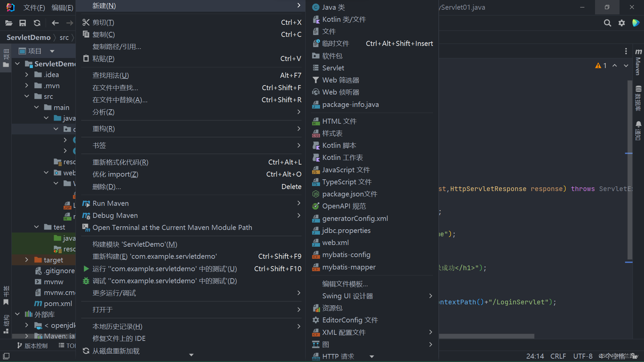This screenshot has height=362, width=644.
Task: Click the Save All toolbar icon
Action: pyautogui.click(x=22, y=23)
